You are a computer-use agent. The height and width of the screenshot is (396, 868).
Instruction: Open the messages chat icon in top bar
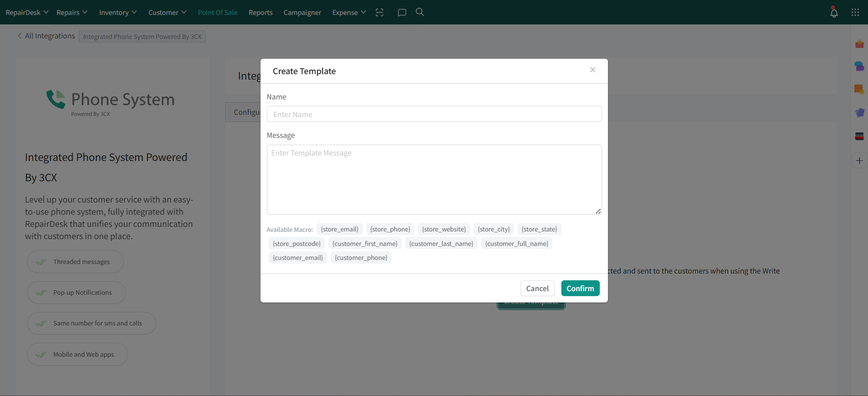pos(402,13)
